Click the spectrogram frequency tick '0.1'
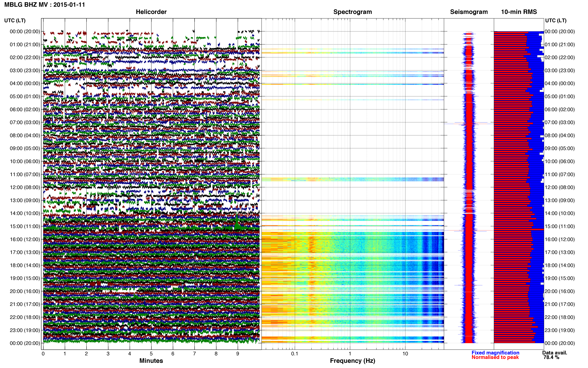This screenshot has height=368, width=588. 295,354
